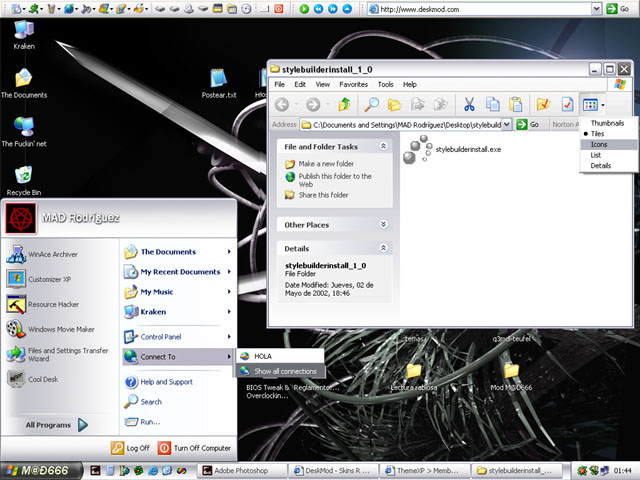Open the Kraken desktop icon
The height and width of the screenshot is (480, 640).
click(24, 29)
